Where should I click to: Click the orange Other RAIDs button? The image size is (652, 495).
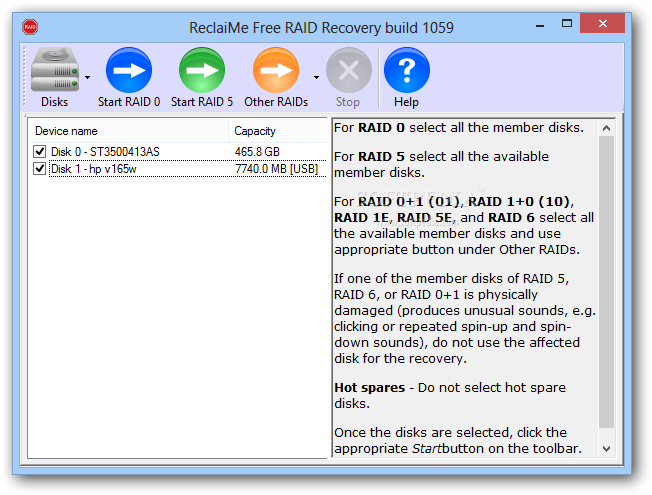pos(276,77)
